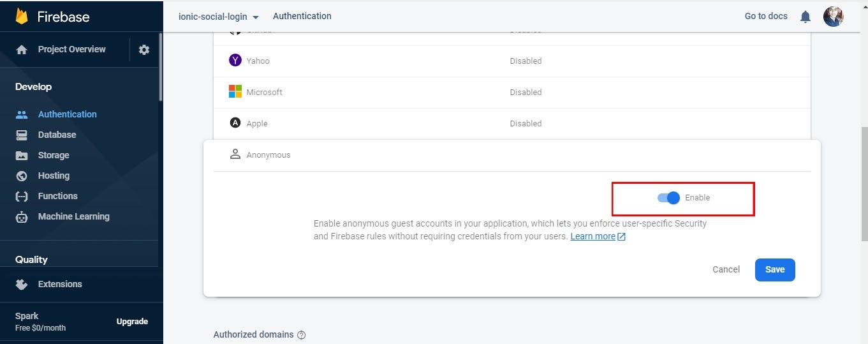Click the sidebar vertical scrollbar
868x344 pixels.
(x=160, y=67)
